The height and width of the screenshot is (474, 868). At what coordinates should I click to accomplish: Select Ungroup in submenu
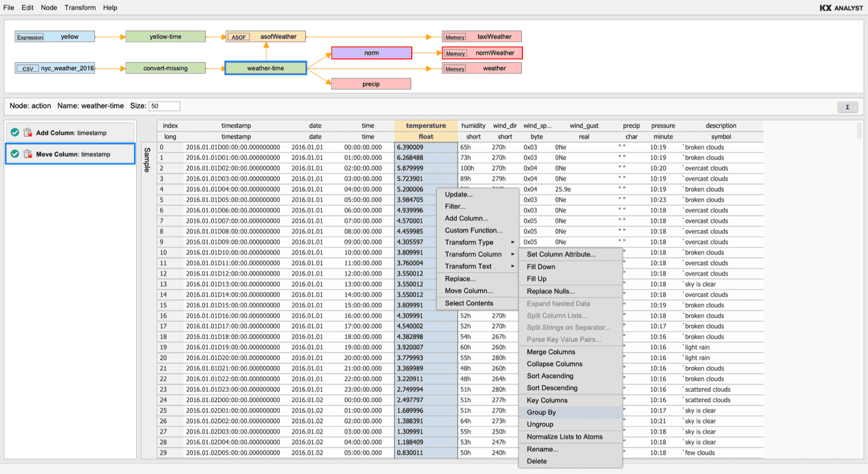click(570, 425)
